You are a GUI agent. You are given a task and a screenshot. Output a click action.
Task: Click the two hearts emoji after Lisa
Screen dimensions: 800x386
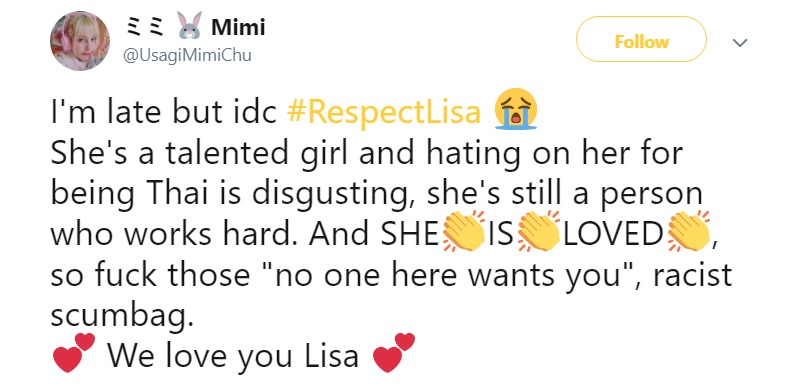pyautogui.click(x=394, y=353)
